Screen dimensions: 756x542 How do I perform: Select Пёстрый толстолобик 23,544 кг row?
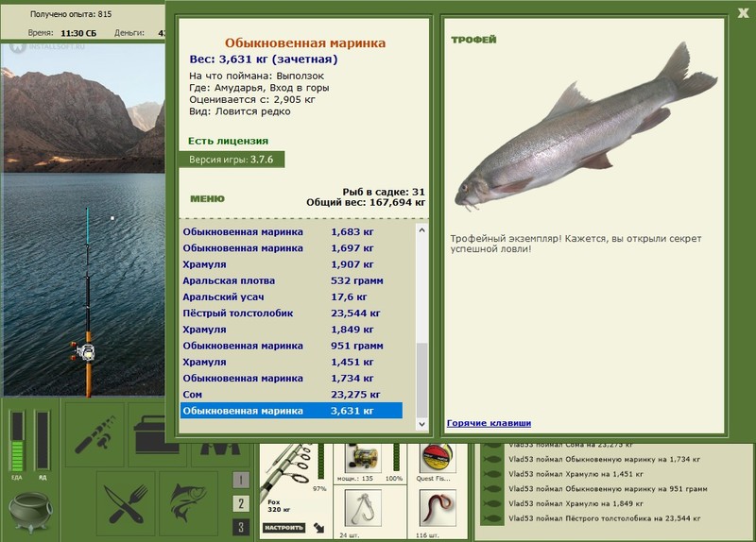tap(291, 313)
